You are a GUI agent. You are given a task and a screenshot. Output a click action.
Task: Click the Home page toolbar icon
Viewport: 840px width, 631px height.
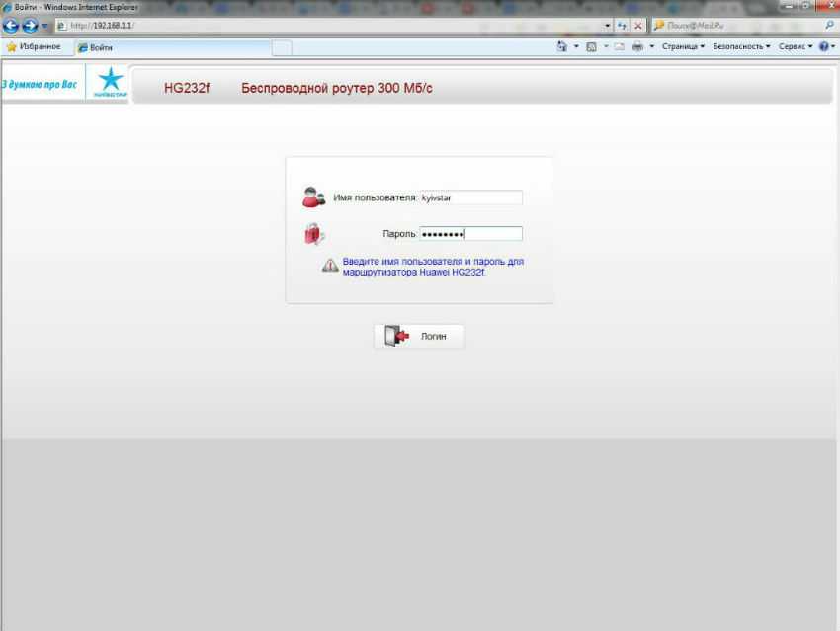point(562,46)
